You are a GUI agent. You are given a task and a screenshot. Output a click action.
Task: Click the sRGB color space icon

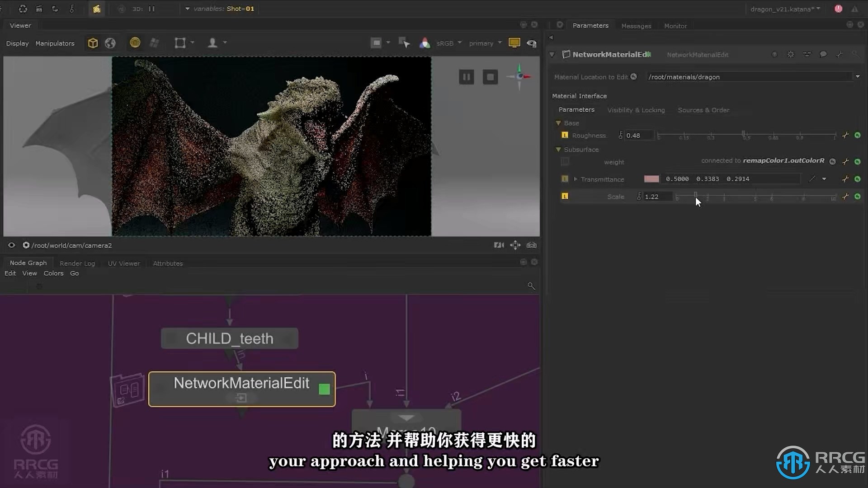pos(425,43)
